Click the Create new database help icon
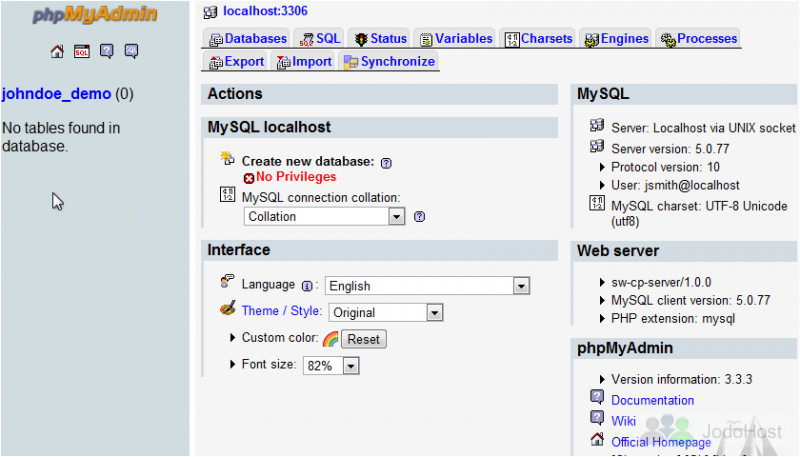 pos(386,163)
